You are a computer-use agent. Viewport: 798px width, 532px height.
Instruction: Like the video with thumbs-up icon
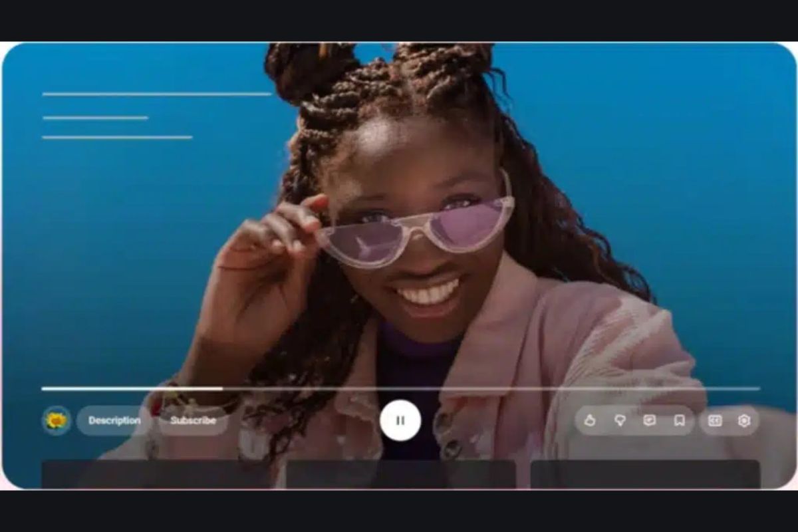click(x=589, y=420)
